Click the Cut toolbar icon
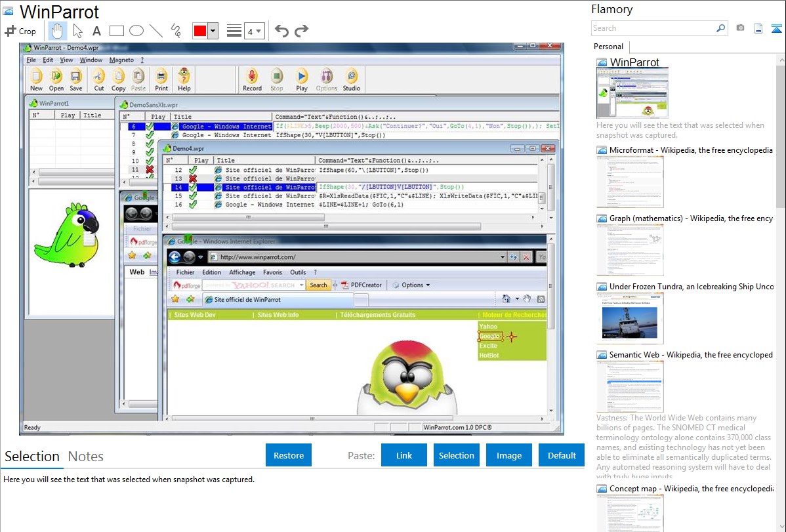This screenshot has height=532, width=786. [99, 80]
